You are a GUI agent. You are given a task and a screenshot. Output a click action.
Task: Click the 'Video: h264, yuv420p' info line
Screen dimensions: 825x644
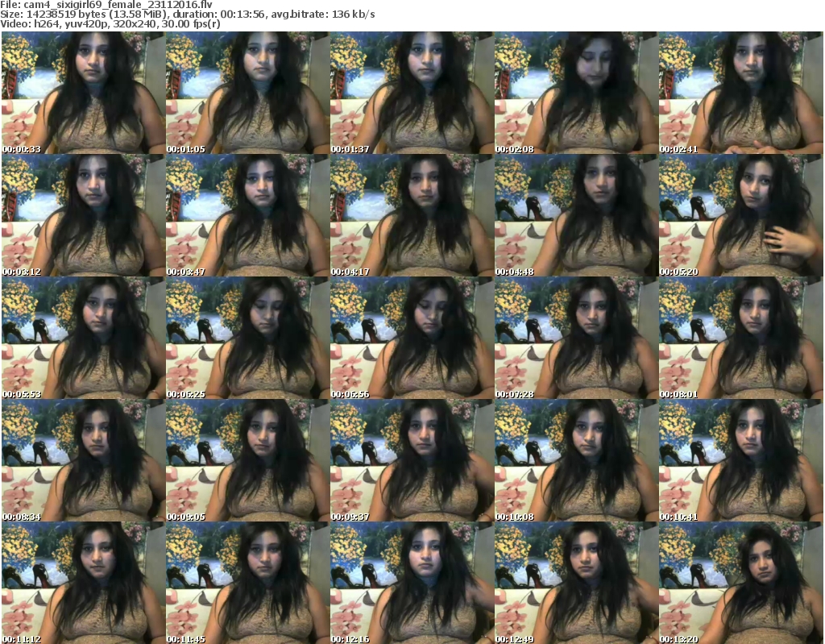click(x=110, y=24)
